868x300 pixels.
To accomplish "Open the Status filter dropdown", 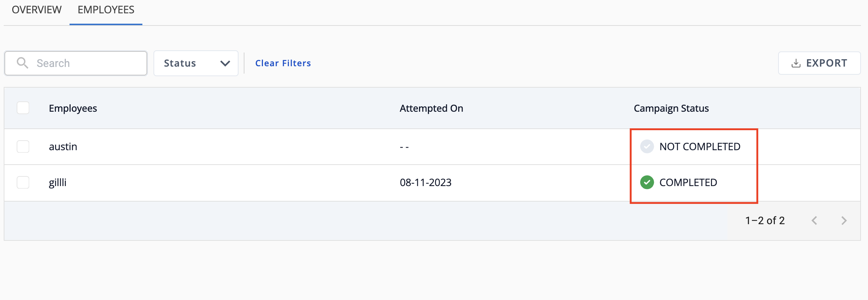I will tap(196, 63).
